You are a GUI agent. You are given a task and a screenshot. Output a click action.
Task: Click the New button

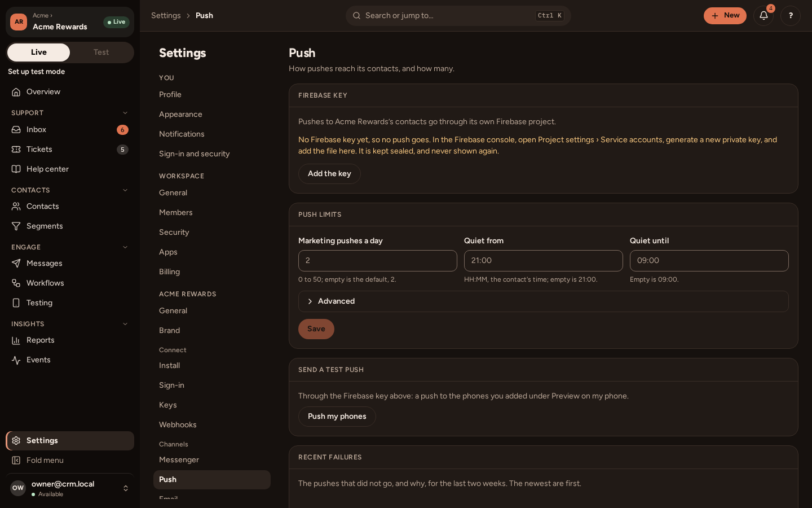725,16
